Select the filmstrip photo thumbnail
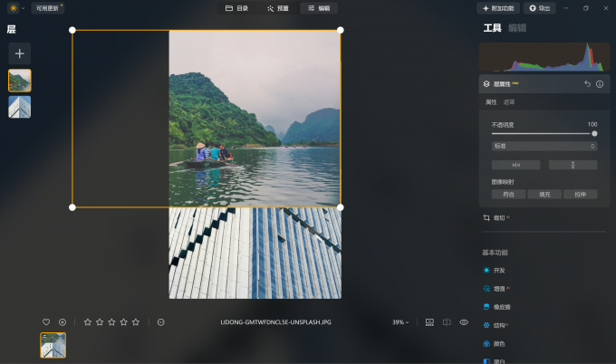Viewport: 616px width, 364px height. [x=53, y=345]
